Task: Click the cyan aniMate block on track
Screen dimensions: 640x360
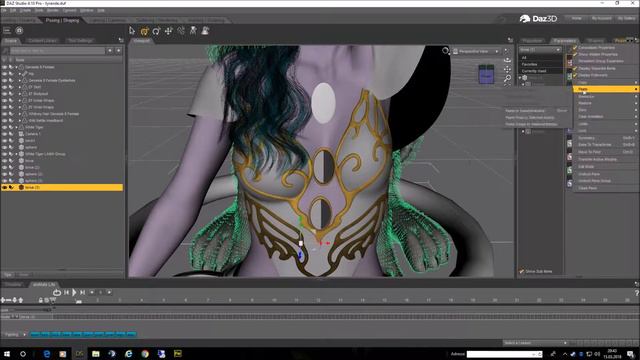Action: (x=83, y=334)
